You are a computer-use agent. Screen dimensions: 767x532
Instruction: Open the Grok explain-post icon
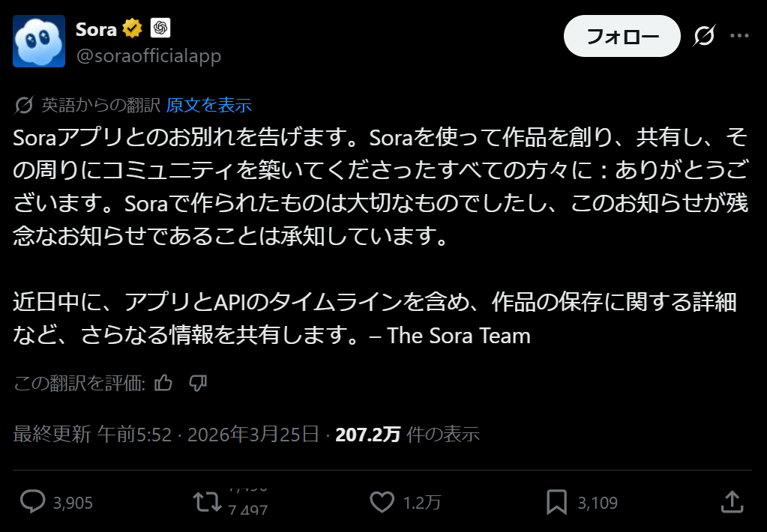[x=704, y=36]
